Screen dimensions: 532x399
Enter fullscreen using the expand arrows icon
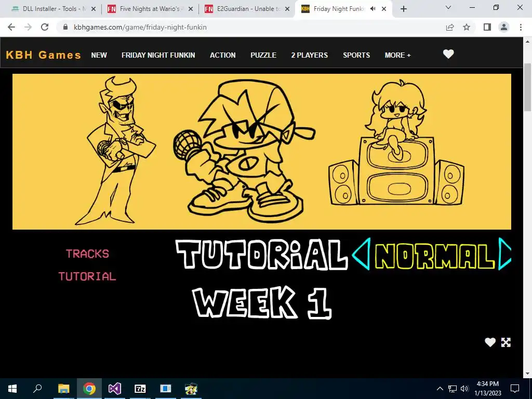click(x=506, y=342)
